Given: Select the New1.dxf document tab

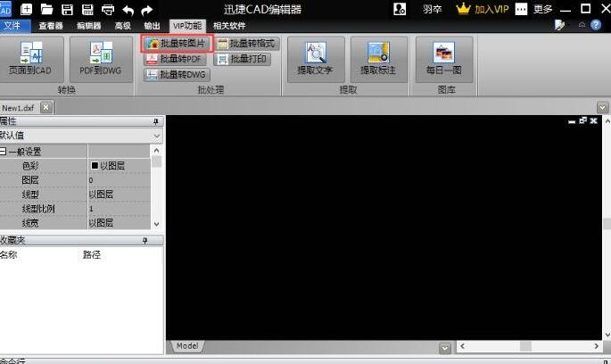Looking at the screenshot, I should point(19,108).
